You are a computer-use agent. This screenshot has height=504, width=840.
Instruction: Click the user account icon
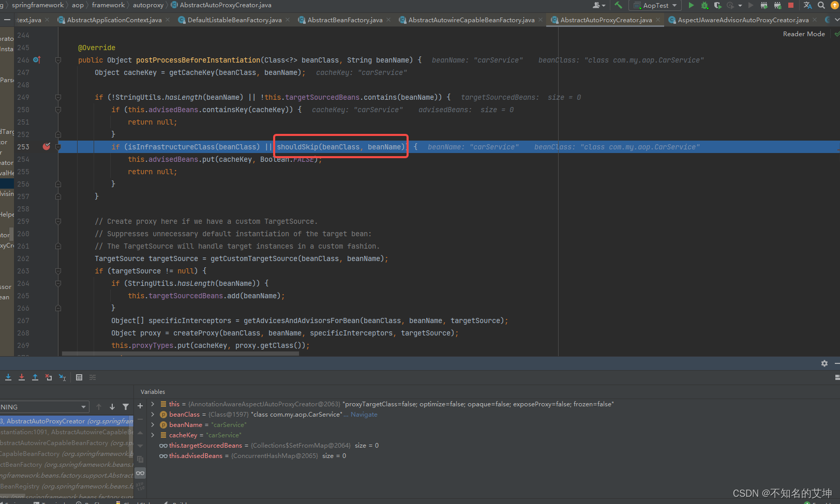pos(598,5)
